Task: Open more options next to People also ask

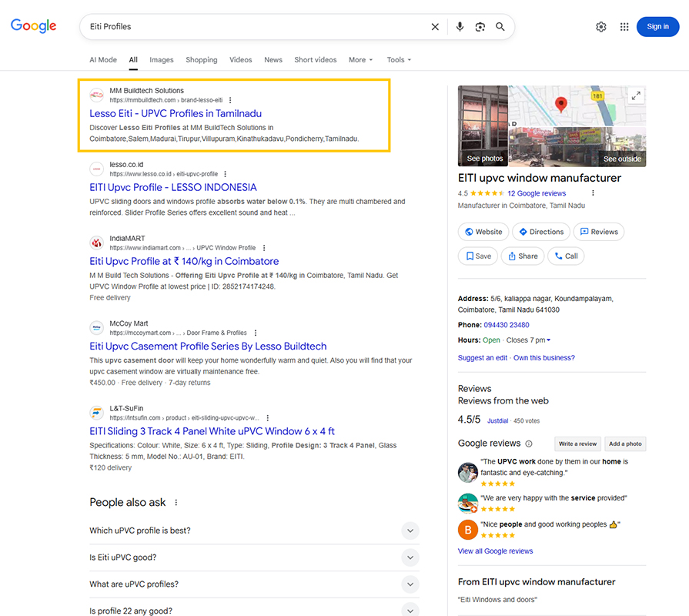Action: pyautogui.click(x=176, y=503)
